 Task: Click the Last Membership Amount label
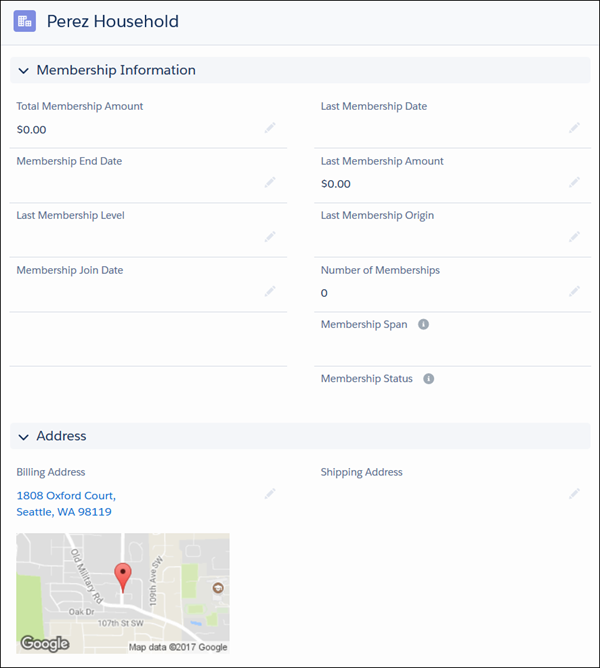(x=382, y=161)
